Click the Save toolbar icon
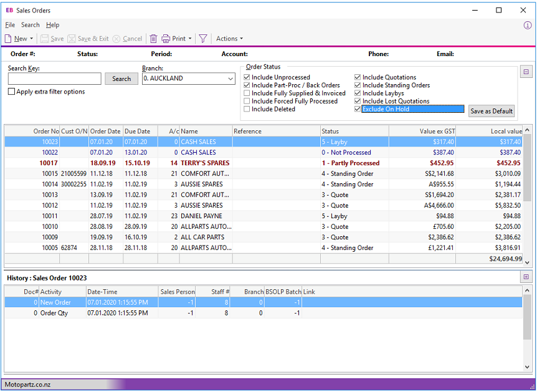 point(52,38)
